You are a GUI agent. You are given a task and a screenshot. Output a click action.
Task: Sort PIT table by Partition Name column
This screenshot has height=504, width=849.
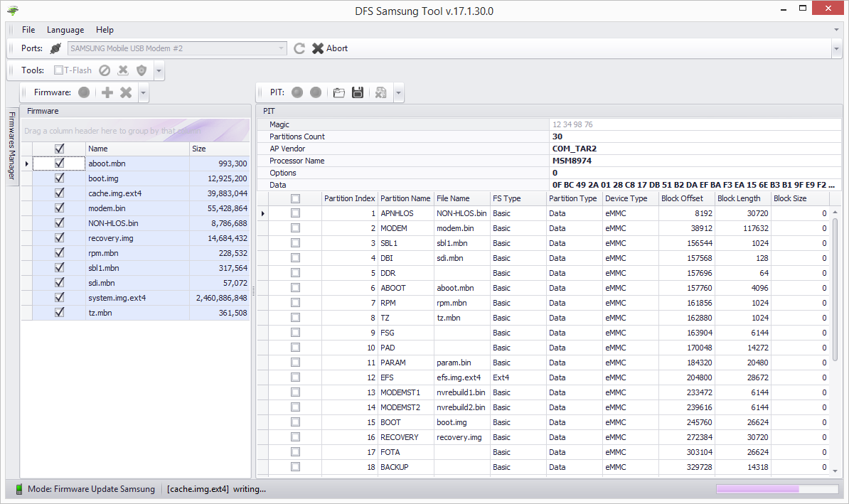(x=405, y=198)
